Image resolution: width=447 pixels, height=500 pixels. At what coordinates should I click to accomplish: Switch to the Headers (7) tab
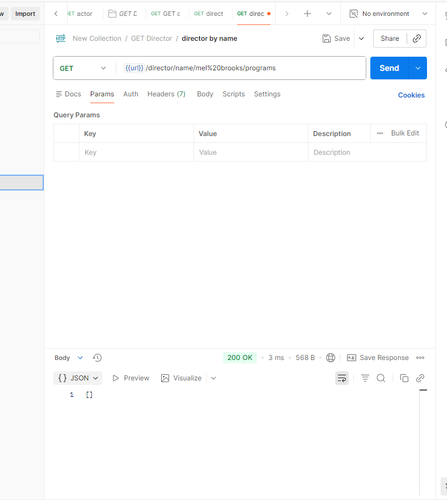point(166,94)
